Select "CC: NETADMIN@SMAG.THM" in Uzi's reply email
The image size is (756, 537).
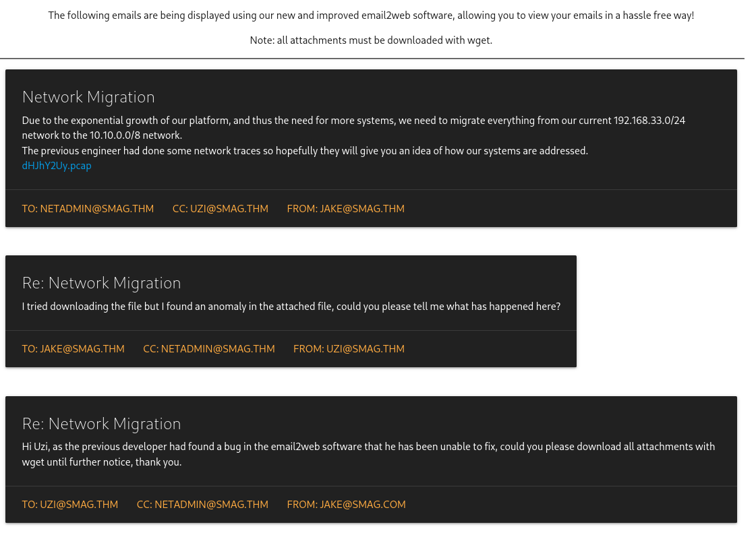209,349
